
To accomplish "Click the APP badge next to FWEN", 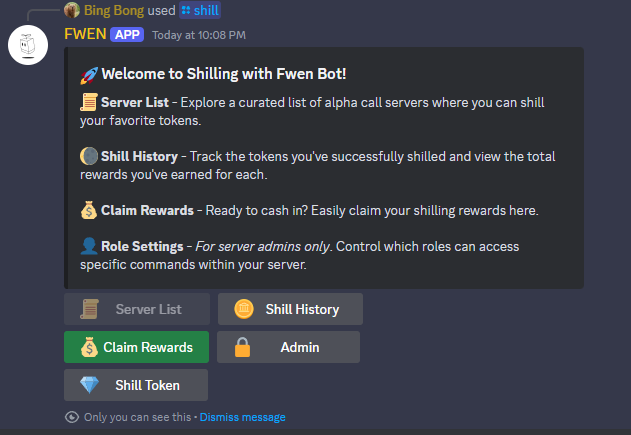I will click(x=127, y=34).
